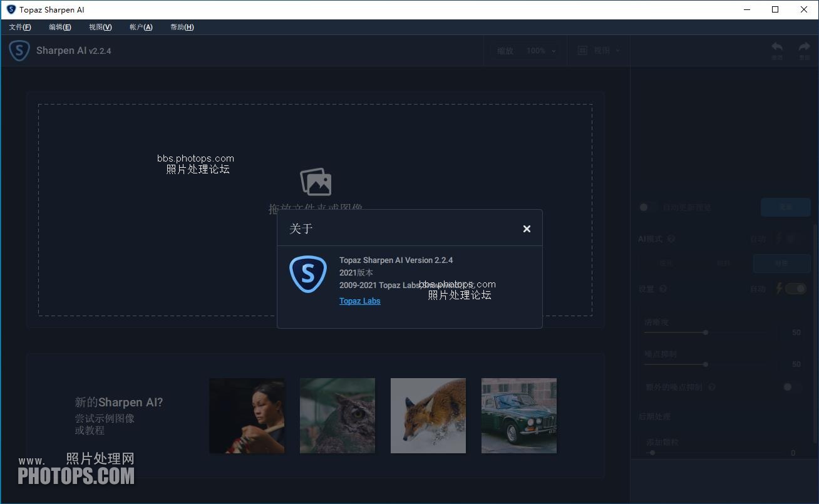Click the lightning bolt beside AI模式 auto toggle
The width and height of the screenshot is (819, 504).
pos(780,239)
